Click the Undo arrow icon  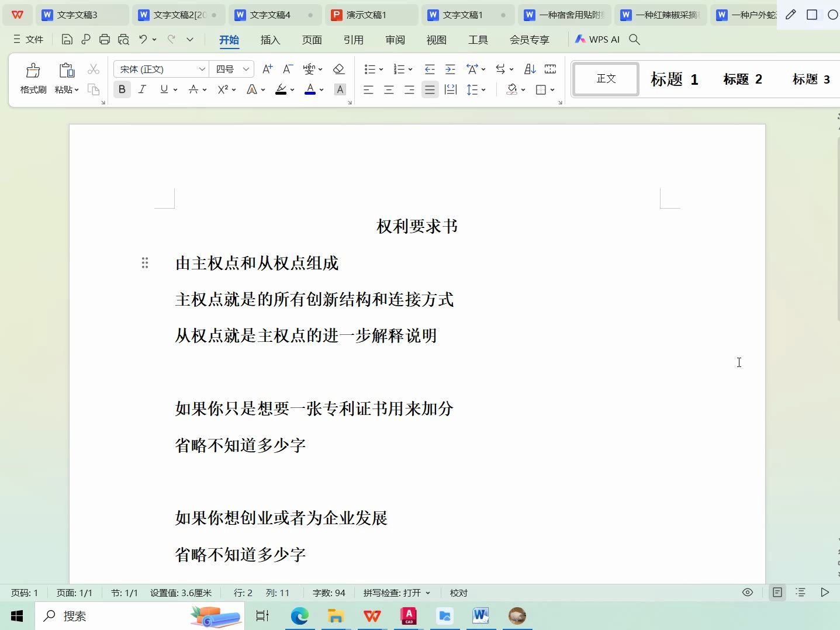[x=143, y=39]
